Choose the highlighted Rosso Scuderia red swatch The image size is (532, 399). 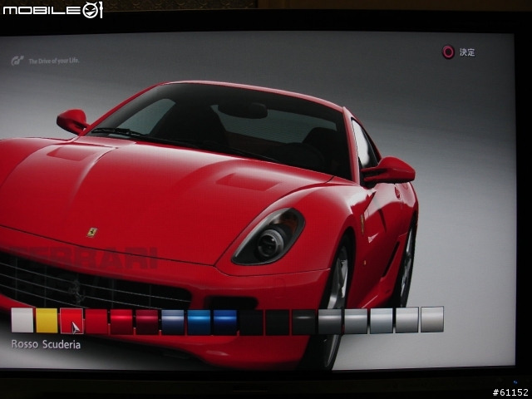tap(71, 321)
